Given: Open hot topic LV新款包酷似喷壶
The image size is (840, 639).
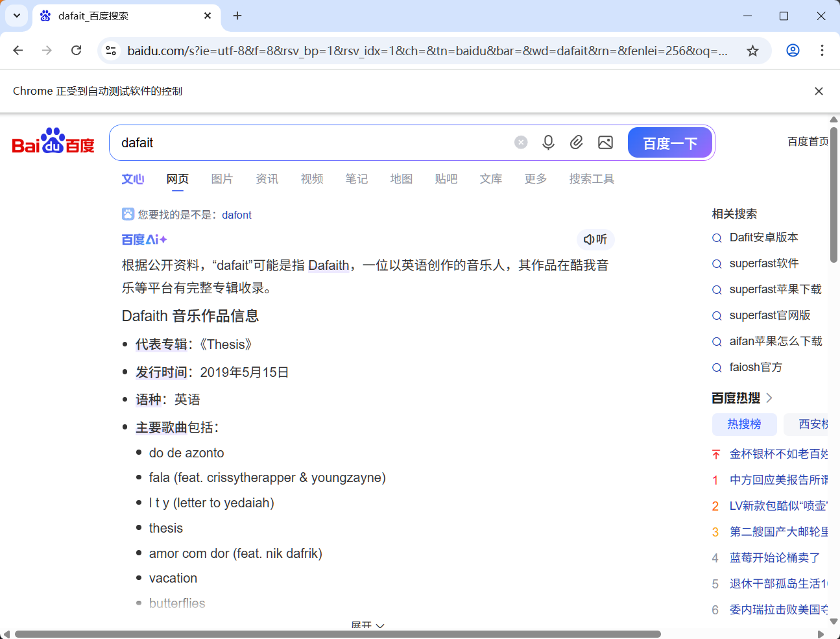Looking at the screenshot, I should coord(779,506).
